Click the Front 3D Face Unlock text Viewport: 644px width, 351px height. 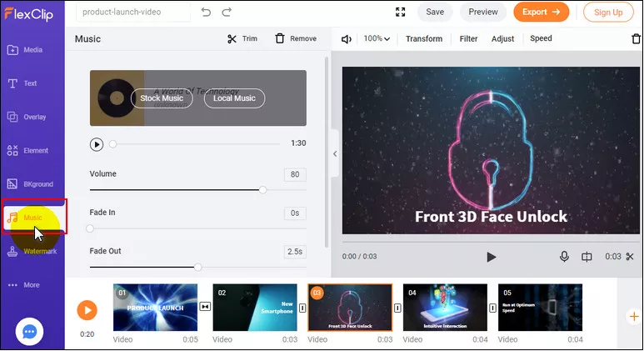(x=491, y=216)
